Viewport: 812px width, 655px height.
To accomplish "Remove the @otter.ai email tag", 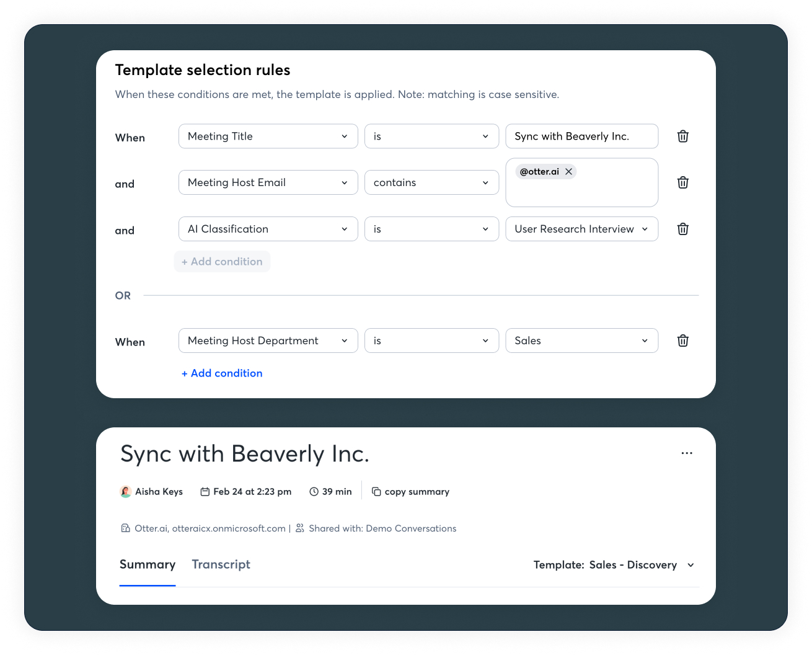I will coord(568,172).
